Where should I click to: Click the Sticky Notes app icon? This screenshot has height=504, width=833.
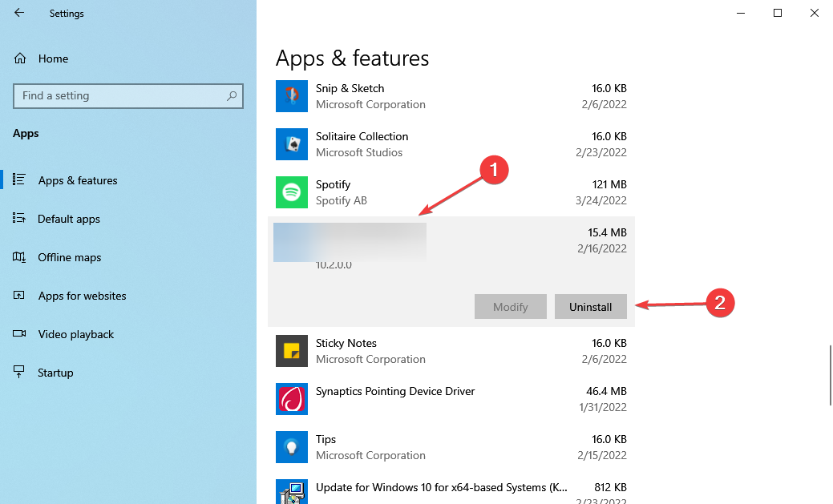(x=291, y=351)
